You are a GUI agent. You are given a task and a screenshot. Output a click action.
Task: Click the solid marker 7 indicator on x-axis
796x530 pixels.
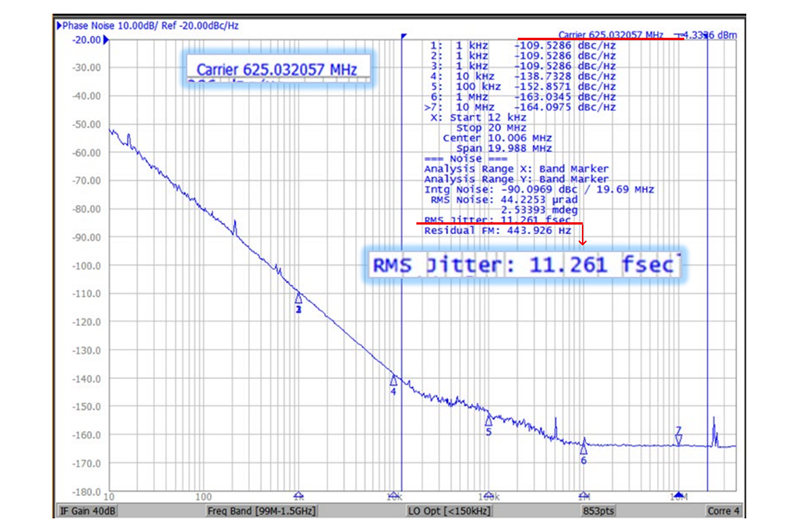click(x=679, y=495)
